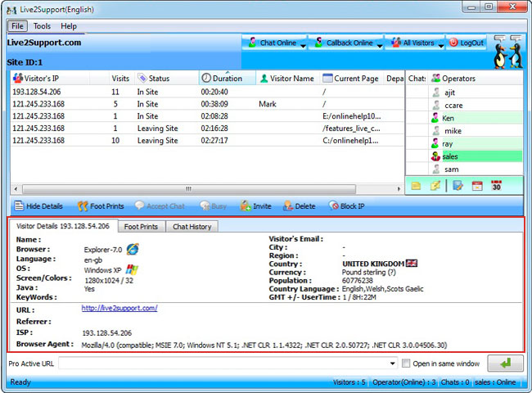Sort by Visits column header
The height and width of the screenshot is (393, 532).
coord(120,79)
